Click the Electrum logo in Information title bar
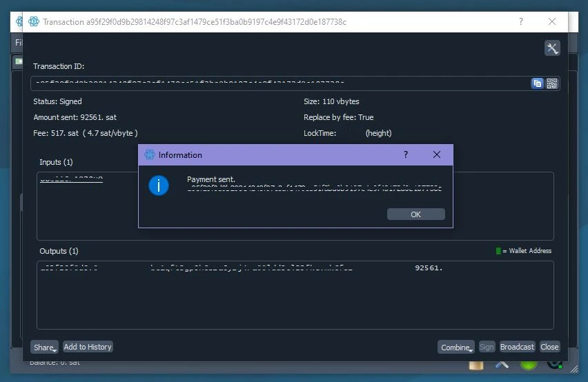The image size is (588, 382). click(150, 155)
